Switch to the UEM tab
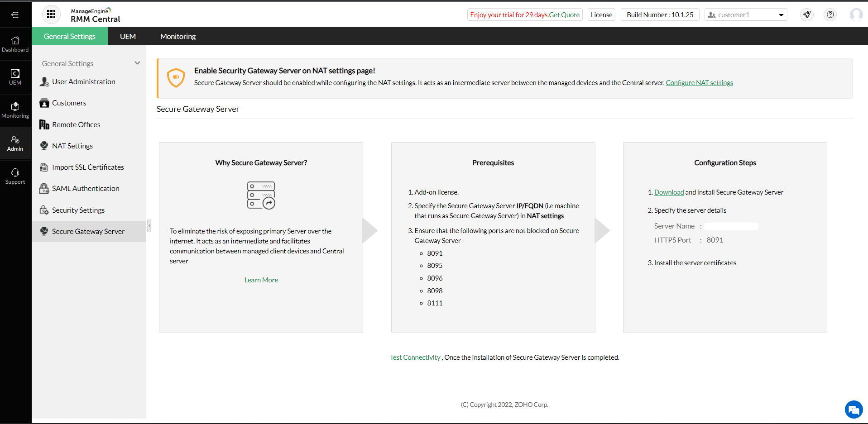 128,36
